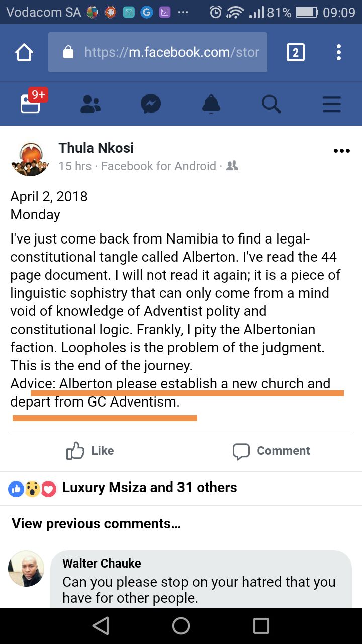362x644 pixels.
Task: Tap the browser home icon
Action: click(x=24, y=52)
